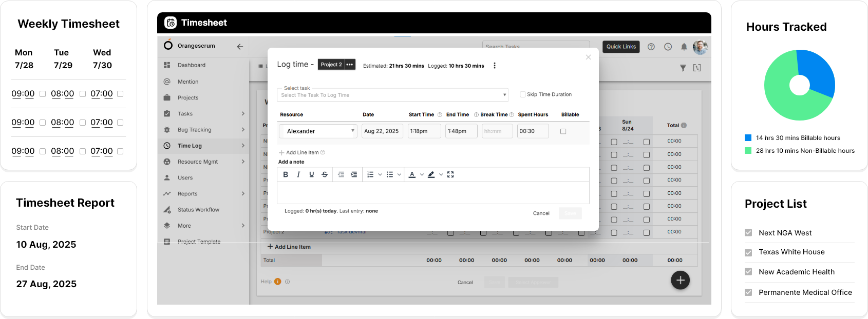Collapse sidebar with the back arrow
The image size is (868, 319).
coord(240,46)
